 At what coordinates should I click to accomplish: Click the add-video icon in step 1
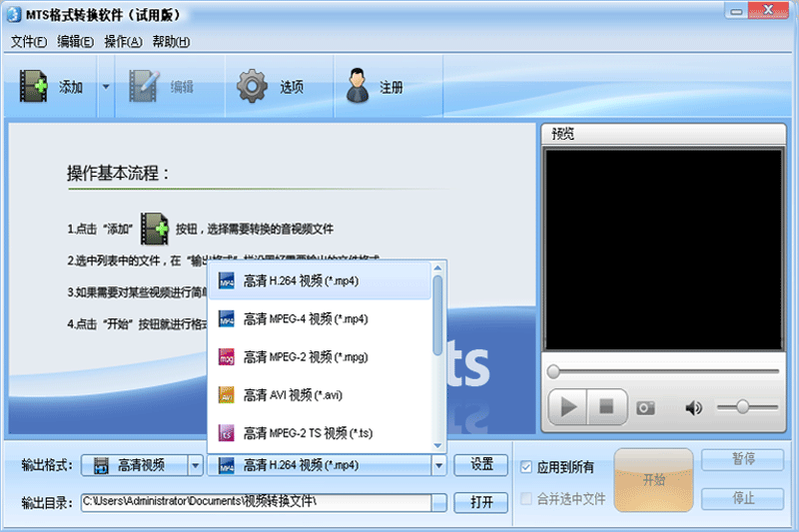click(155, 229)
